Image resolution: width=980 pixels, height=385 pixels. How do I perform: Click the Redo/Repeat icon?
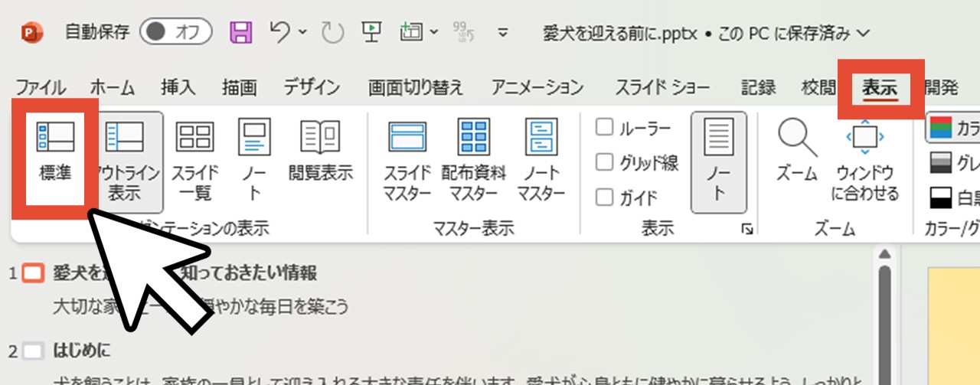pyautogui.click(x=333, y=32)
